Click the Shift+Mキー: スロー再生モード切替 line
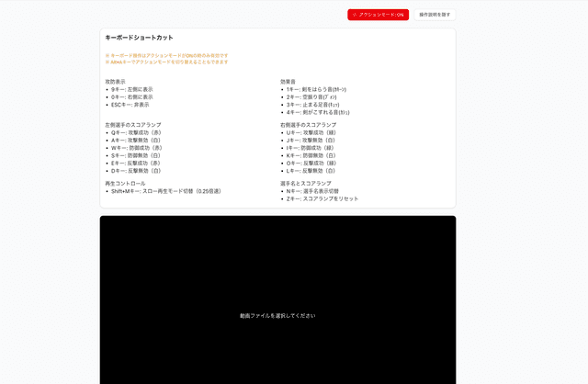 point(166,191)
